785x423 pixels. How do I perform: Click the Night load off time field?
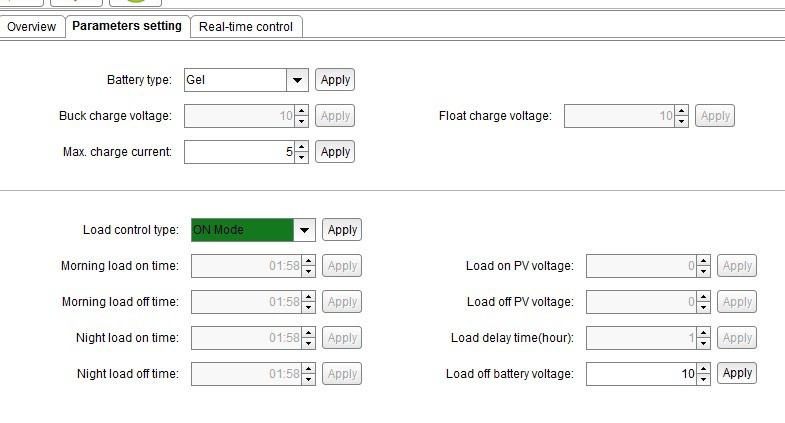point(245,374)
